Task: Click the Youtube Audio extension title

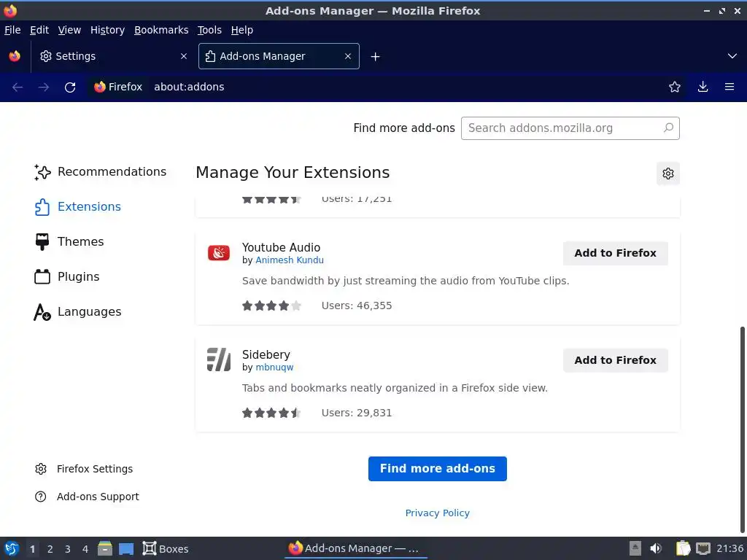Action: [281, 248]
